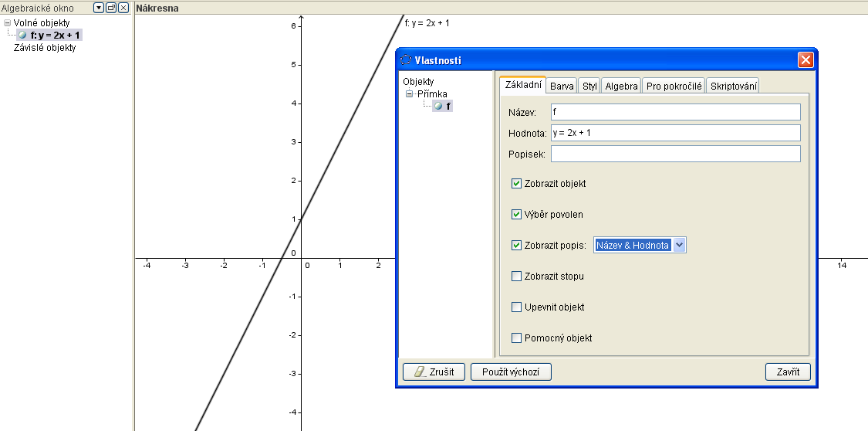Click the Zavřít button

click(x=788, y=372)
